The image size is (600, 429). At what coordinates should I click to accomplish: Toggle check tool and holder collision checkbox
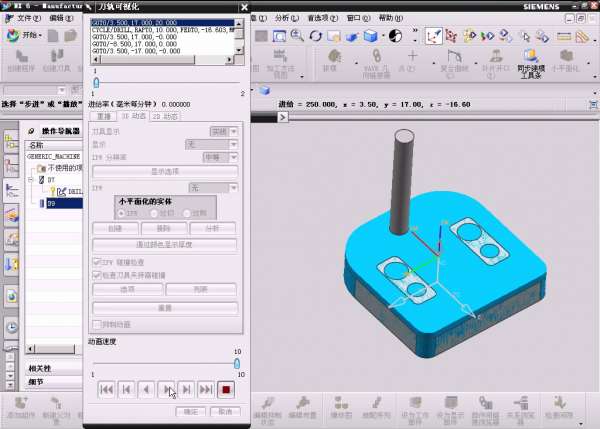click(96, 275)
